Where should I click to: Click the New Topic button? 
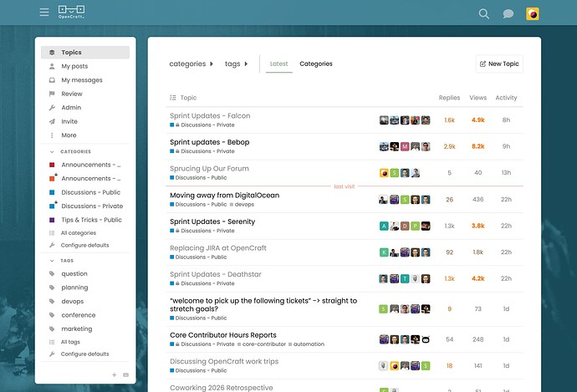click(x=499, y=64)
